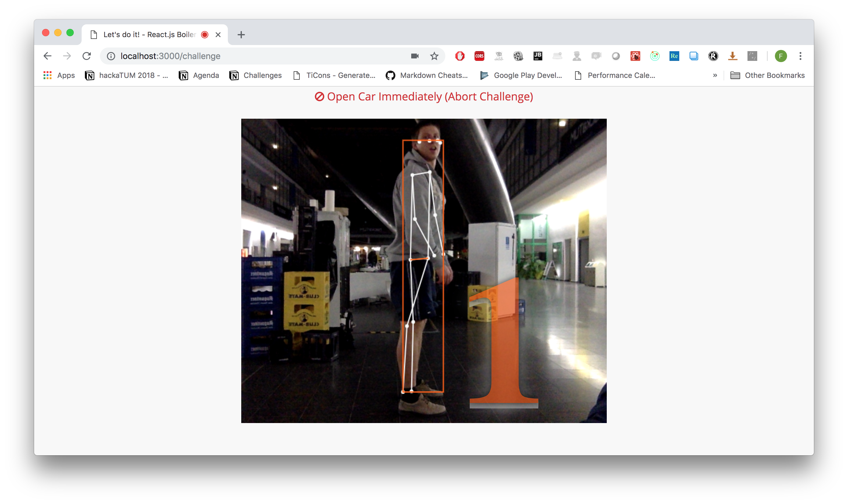The height and width of the screenshot is (504, 848).
Task: Click the camera access icon in address bar
Action: click(415, 56)
